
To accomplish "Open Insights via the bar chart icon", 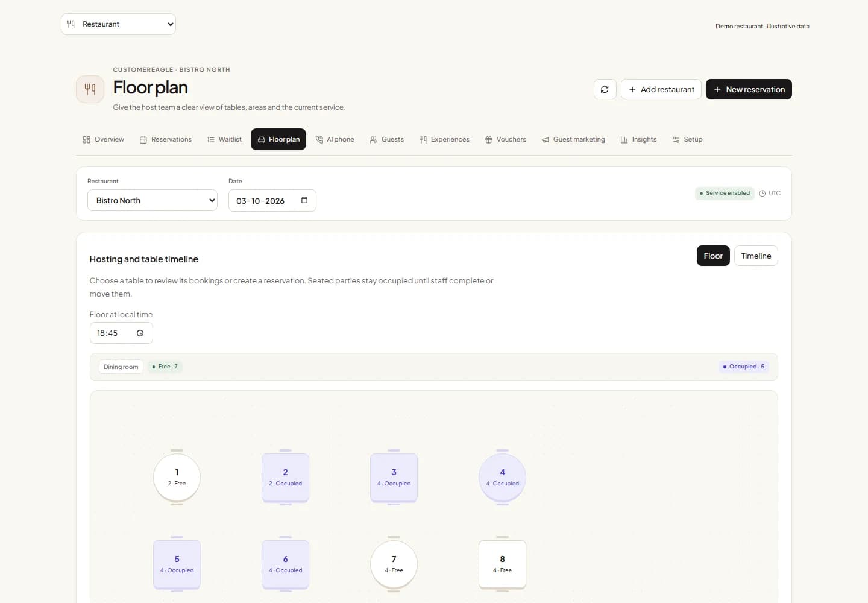I will click(624, 139).
